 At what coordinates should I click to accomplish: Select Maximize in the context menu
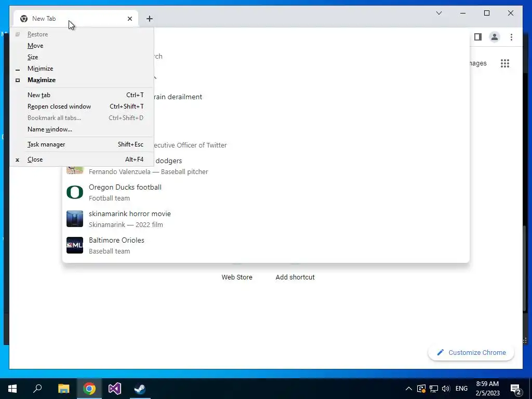[x=82, y=80]
